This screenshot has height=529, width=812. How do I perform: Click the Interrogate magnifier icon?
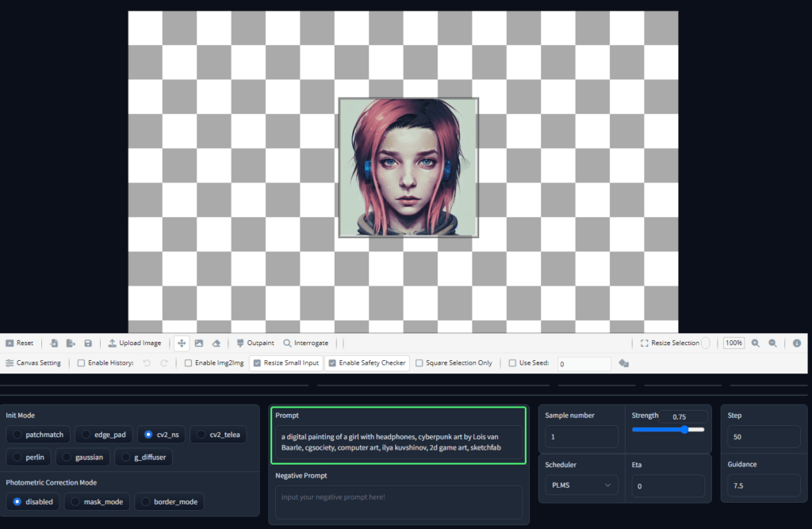pyautogui.click(x=286, y=343)
